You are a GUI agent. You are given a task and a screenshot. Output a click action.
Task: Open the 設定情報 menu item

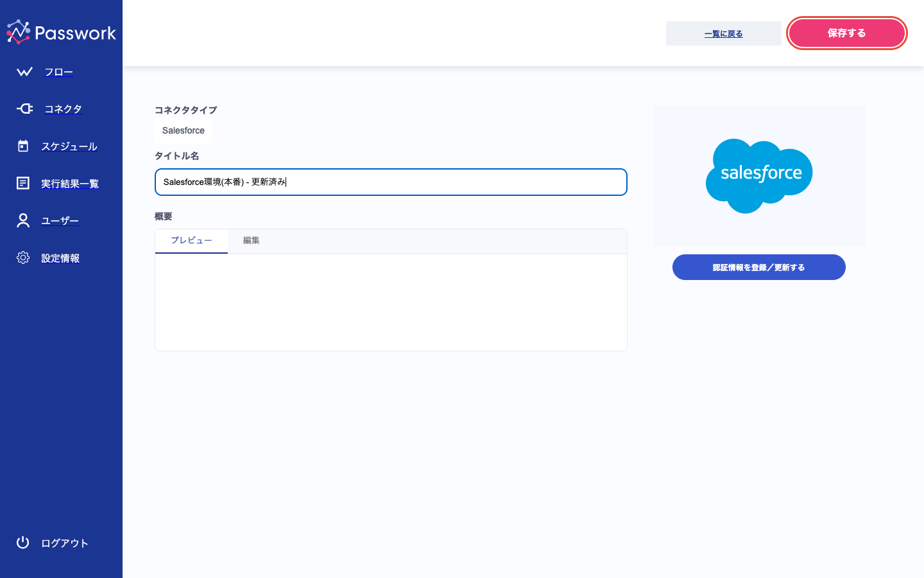tap(60, 258)
